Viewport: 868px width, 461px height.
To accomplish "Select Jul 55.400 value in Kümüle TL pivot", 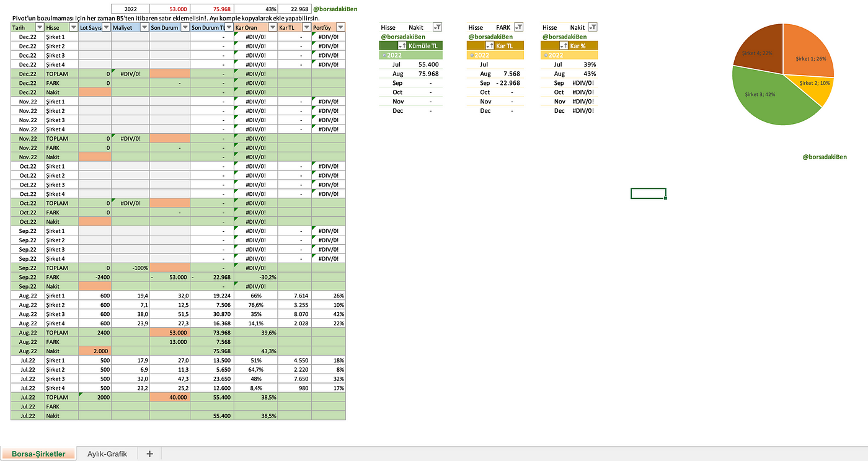I will pos(428,64).
